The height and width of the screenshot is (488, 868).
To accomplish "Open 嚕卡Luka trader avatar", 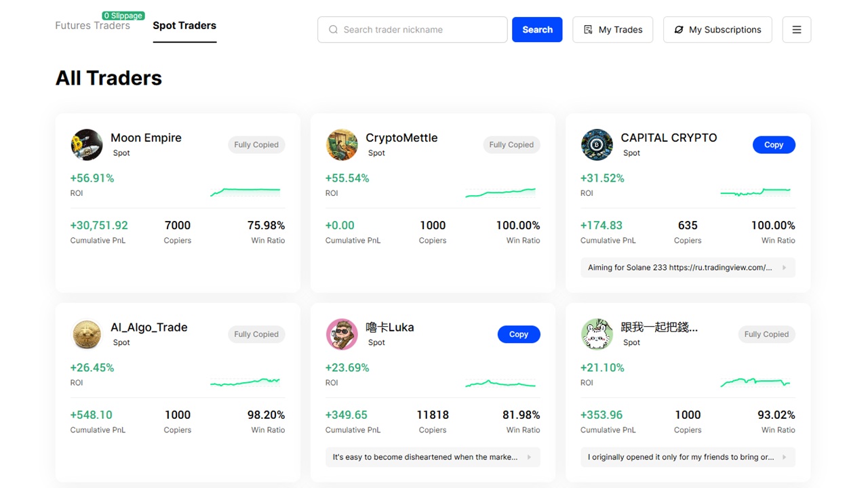I will 342,334.
